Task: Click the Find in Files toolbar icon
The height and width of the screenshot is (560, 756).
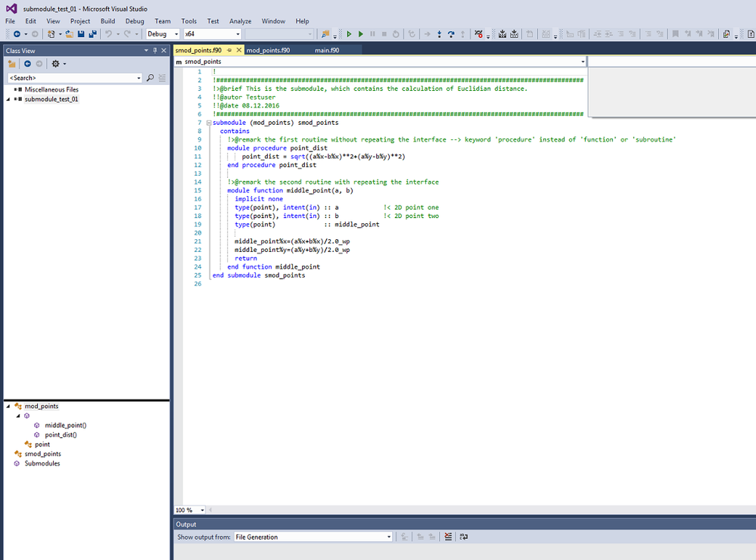Action: tap(325, 34)
